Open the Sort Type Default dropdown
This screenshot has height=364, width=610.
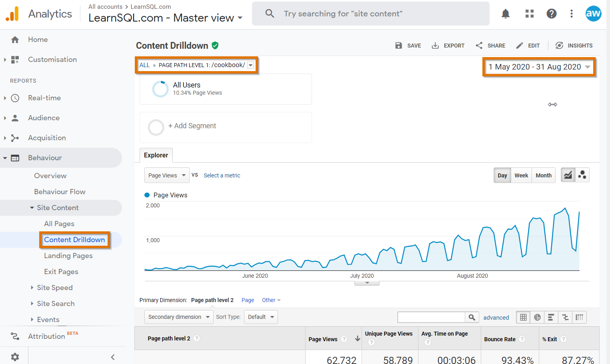coord(261,317)
